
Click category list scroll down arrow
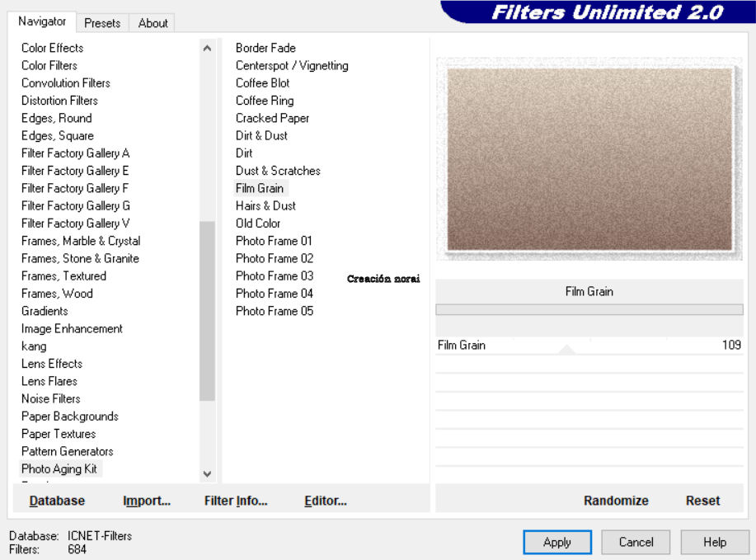(x=207, y=473)
